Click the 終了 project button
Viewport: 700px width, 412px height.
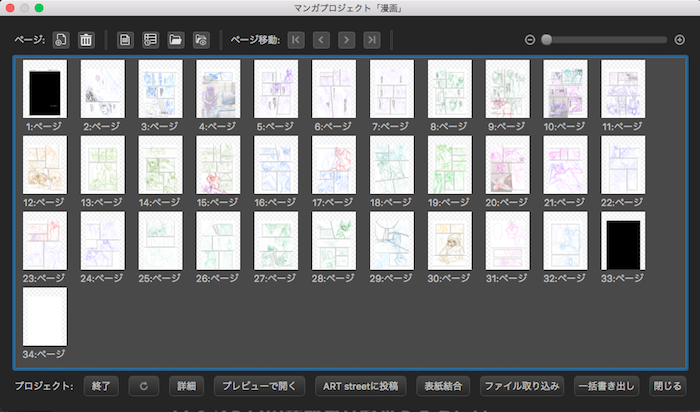(101, 386)
